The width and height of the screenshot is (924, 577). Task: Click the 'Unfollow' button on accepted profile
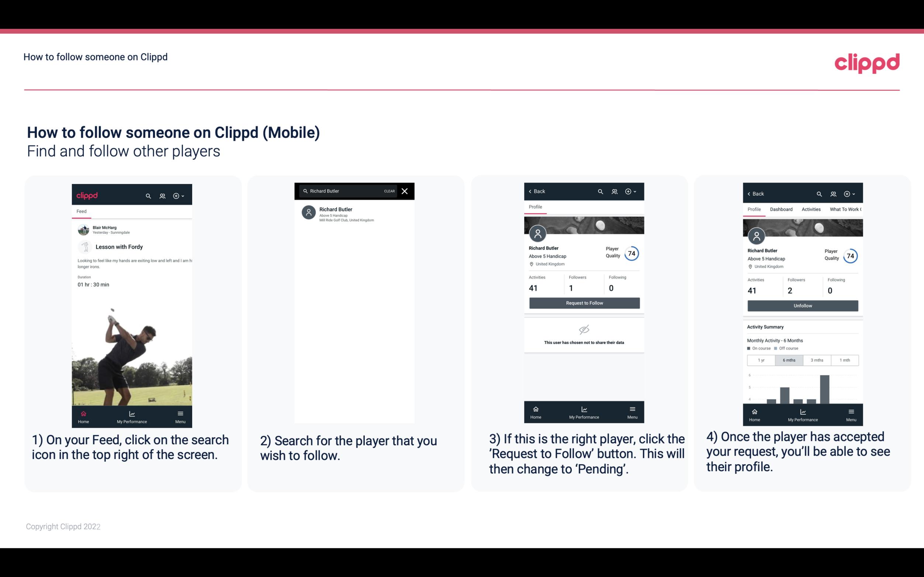(x=802, y=306)
